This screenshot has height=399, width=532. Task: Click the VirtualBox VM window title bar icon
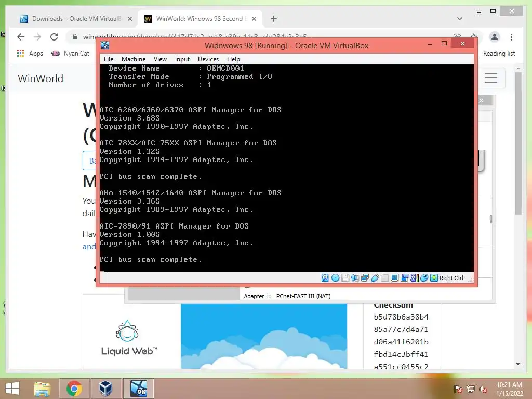[105, 45]
